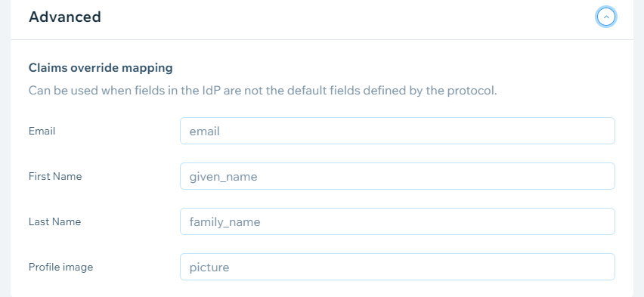Focus the Last Name claim input field
Screen dimensions: 644x297
point(397,221)
